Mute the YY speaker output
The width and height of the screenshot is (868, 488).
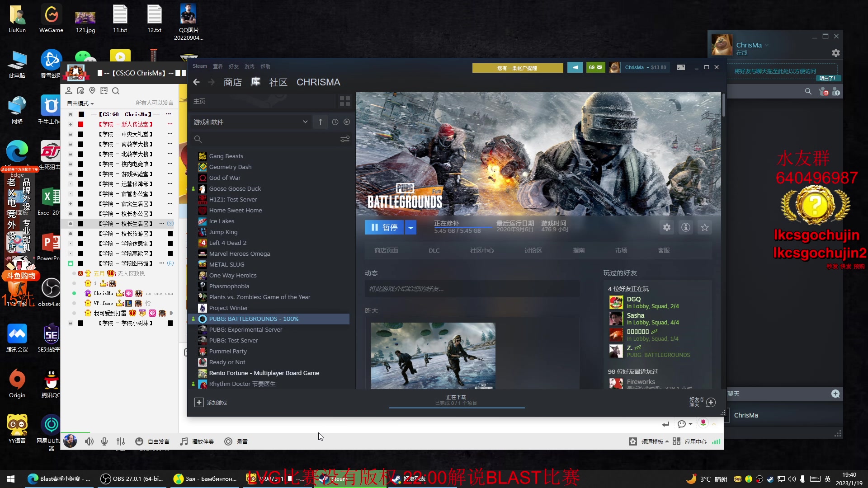pyautogui.click(x=89, y=441)
